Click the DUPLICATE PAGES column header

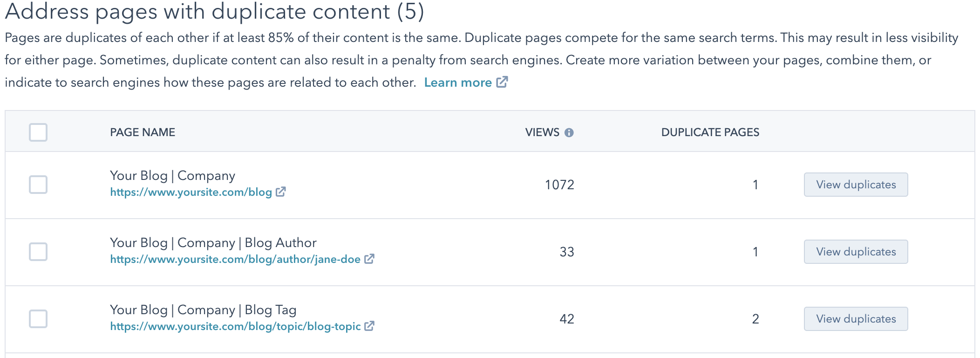pyautogui.click(x=710, y=132)
